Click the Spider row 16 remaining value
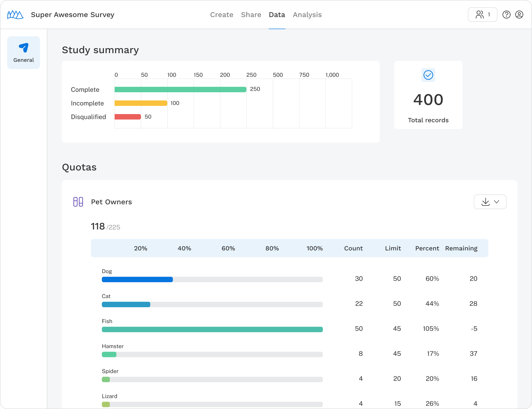The height and width of the screenshot is (409, 532). point(474,379)
